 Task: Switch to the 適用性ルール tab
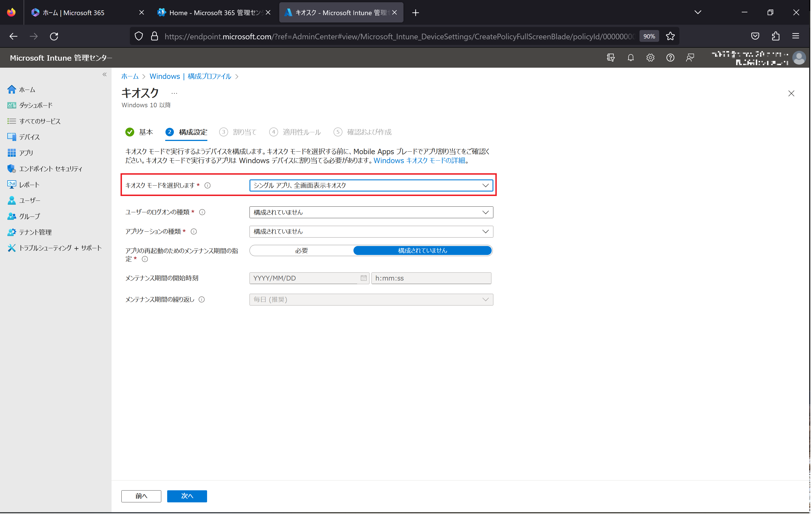click(x=302, y=131)
